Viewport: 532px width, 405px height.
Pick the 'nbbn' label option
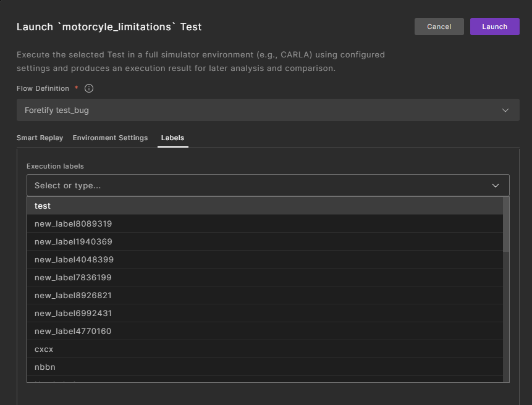point(264,367)
